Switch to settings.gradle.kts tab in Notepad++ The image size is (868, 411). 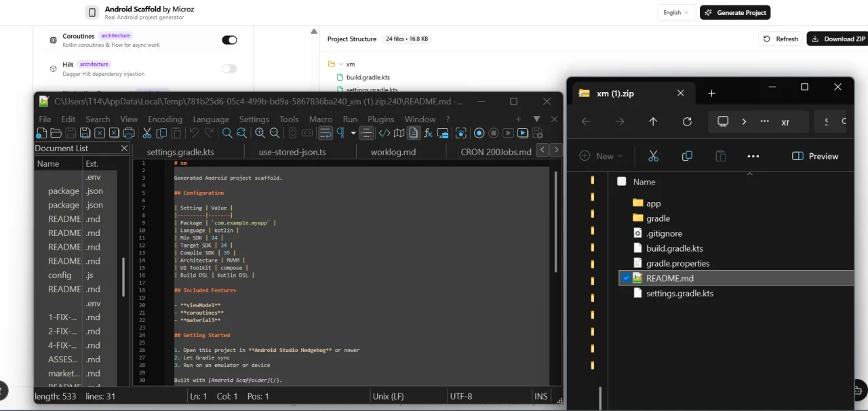[x=180, y=152]
